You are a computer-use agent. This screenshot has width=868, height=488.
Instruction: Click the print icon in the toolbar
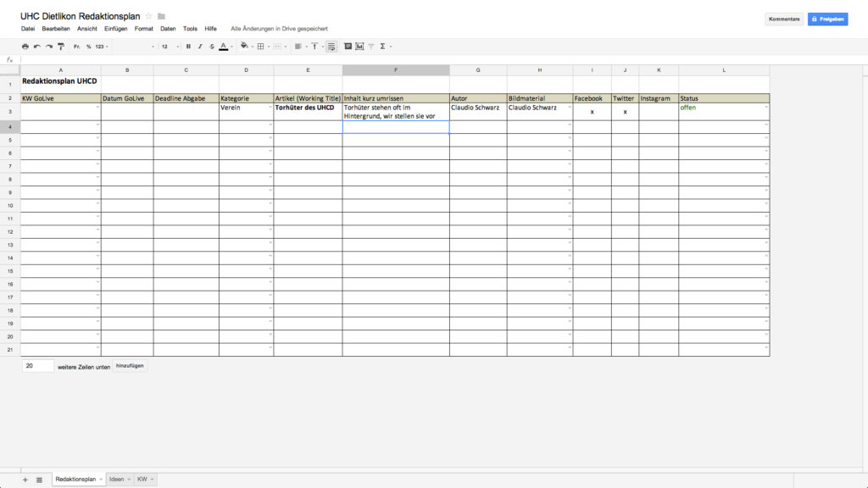tap(25, 47)
